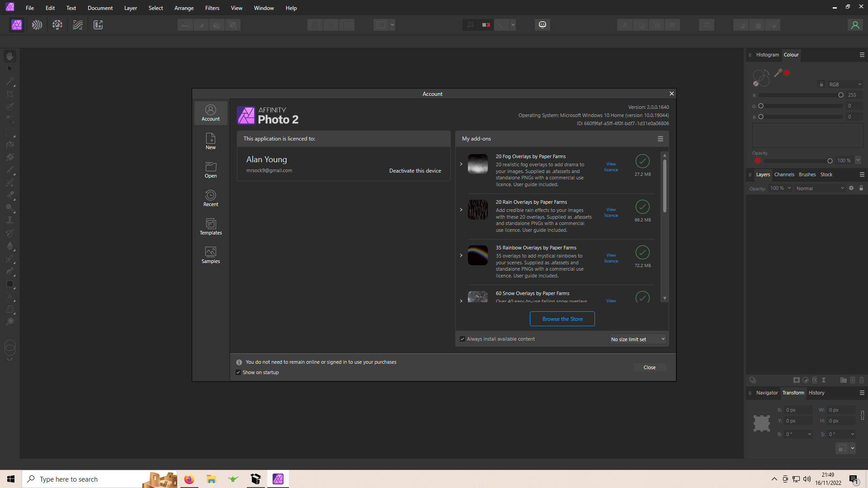Uncheck Show on startup checkbox
Viewport: 868px width, 488px height.
238,372
